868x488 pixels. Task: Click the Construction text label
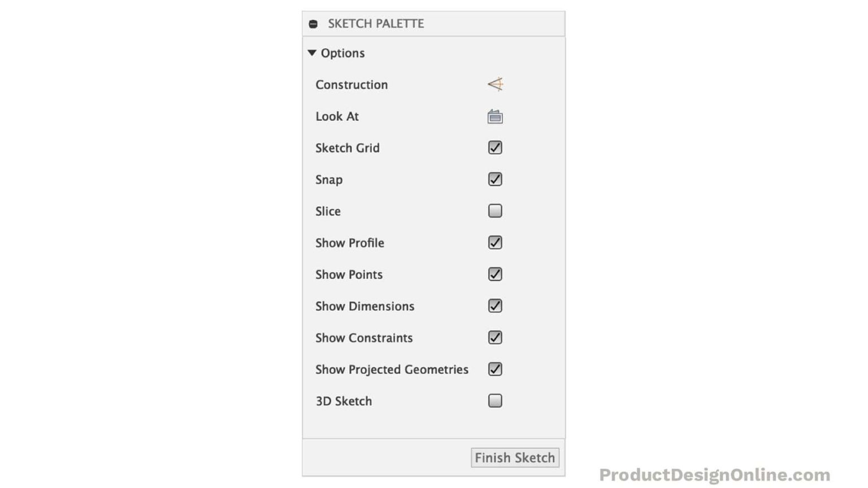click(351, 84)
